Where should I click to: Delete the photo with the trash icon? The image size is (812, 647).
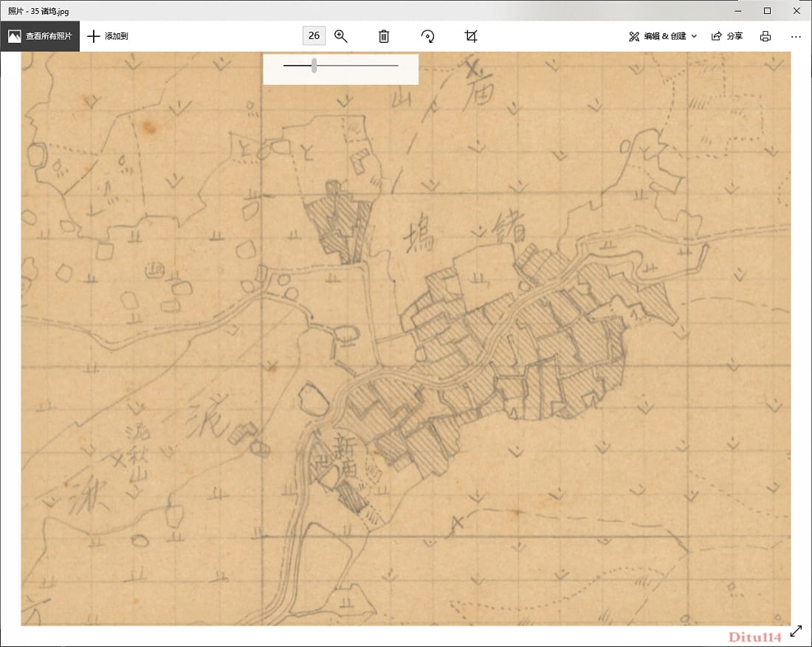[384, 36]
